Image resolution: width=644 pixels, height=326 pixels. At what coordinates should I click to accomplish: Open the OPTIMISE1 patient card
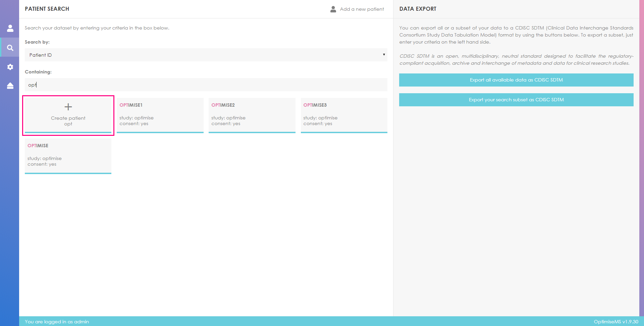tap(160, 115)
